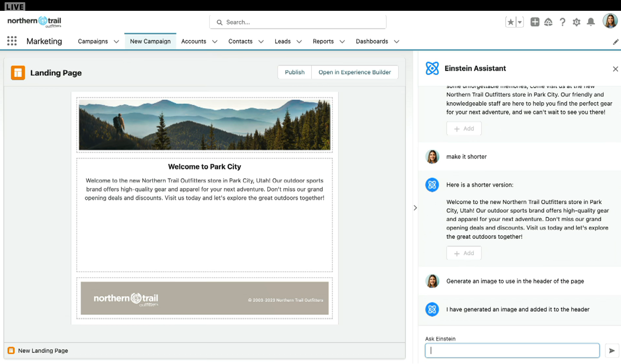Click the 'Generate an image' request message

tap(515, 281)
